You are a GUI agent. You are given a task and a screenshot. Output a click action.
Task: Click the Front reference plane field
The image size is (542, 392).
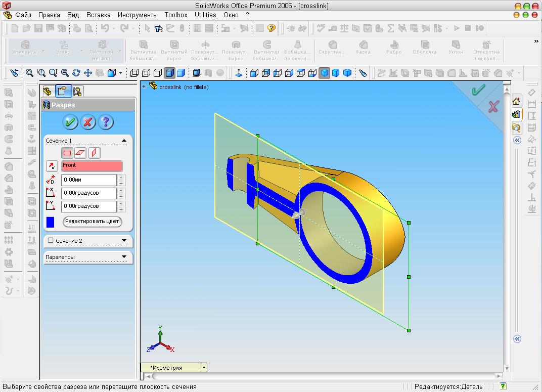click(x=92, y=166)
